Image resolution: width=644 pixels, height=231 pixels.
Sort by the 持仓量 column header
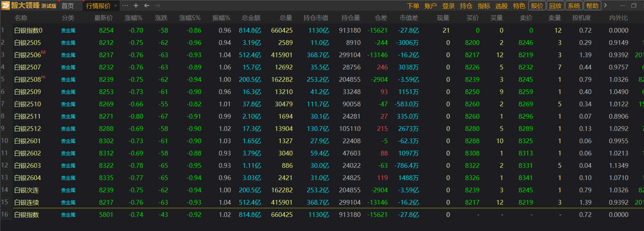(351, 18)
